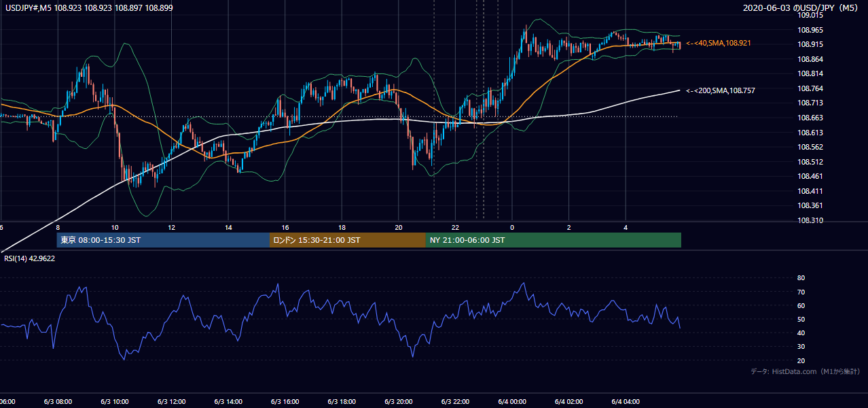Click the 108.613 price axis label
The height and width of the screenshot is (408, 868).
pyautogui.click(x=810, y=133)
